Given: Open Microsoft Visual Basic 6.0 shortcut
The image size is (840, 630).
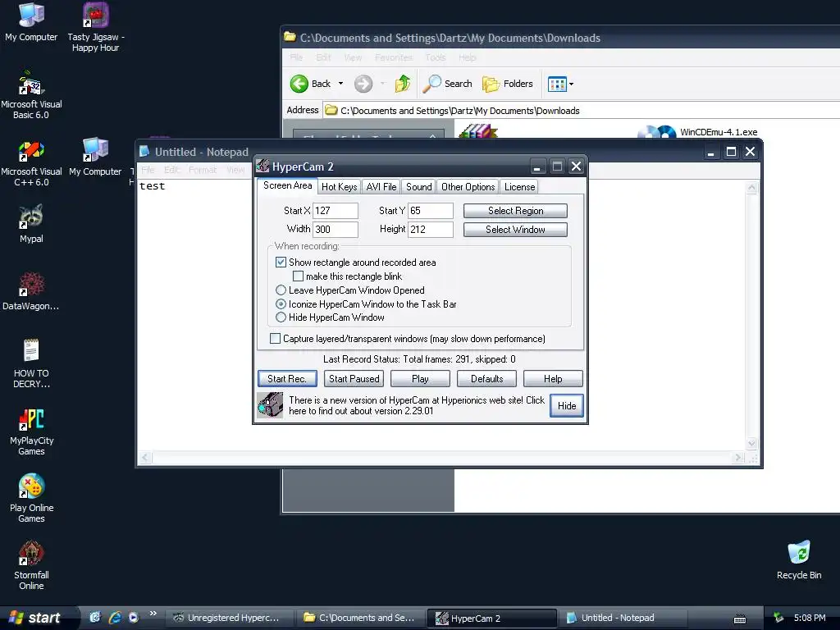Looking at the screenshot, I should (x=31, y=94).
